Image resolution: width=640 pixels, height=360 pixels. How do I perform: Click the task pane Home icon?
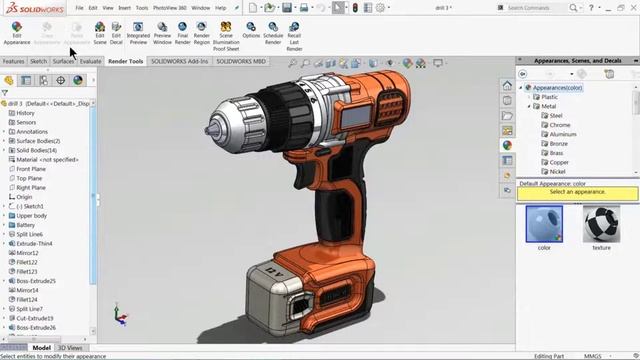(x=507, y=85)
